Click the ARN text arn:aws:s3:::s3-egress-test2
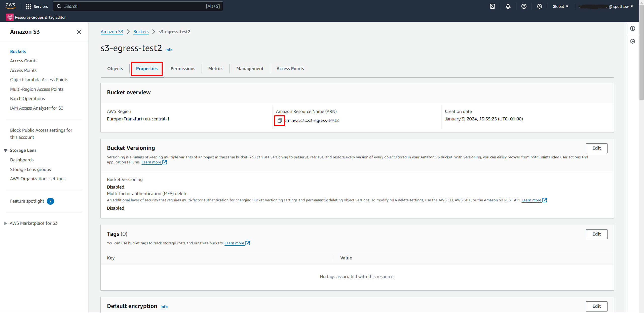 pyautogui.click(x=312, y=120)
